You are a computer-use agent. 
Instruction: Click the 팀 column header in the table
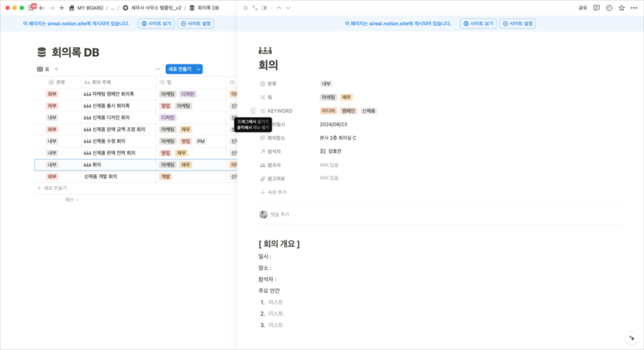click(x=191, y=82)
